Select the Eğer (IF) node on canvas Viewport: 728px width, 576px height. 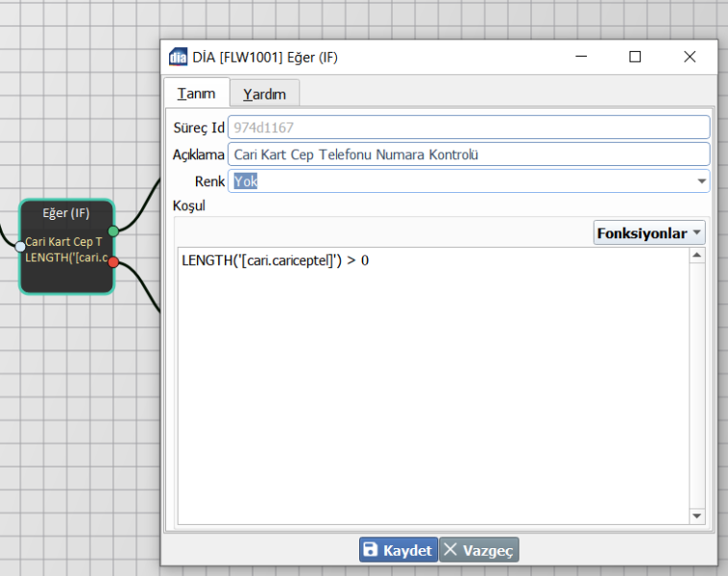[x=66, y=213]
